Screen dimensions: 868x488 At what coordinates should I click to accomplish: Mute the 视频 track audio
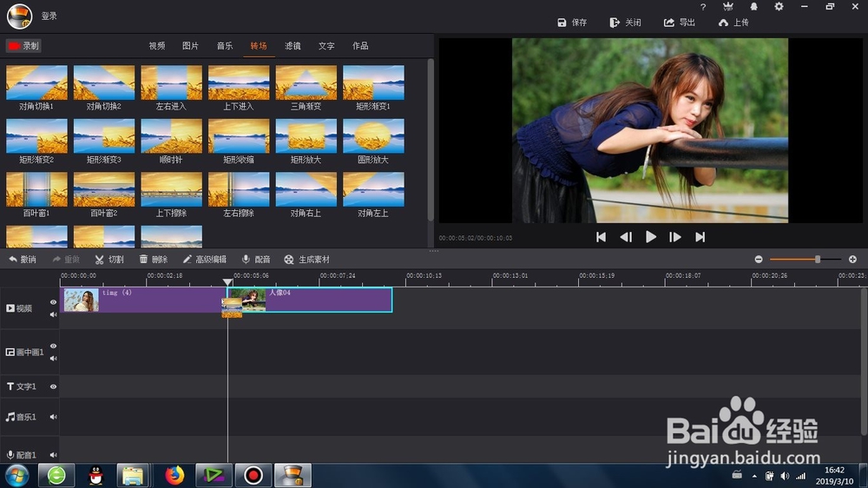tap(53, 314)
